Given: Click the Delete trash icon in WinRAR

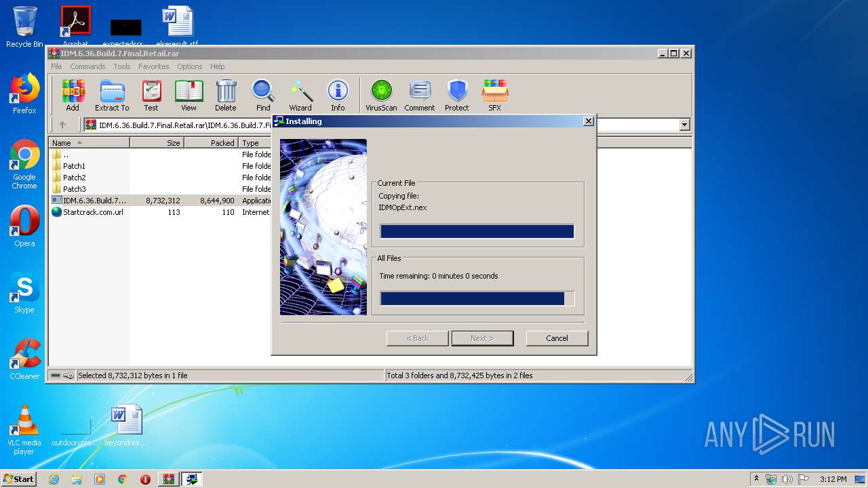Looking at the screenshot, I should (x=226, y=95).
